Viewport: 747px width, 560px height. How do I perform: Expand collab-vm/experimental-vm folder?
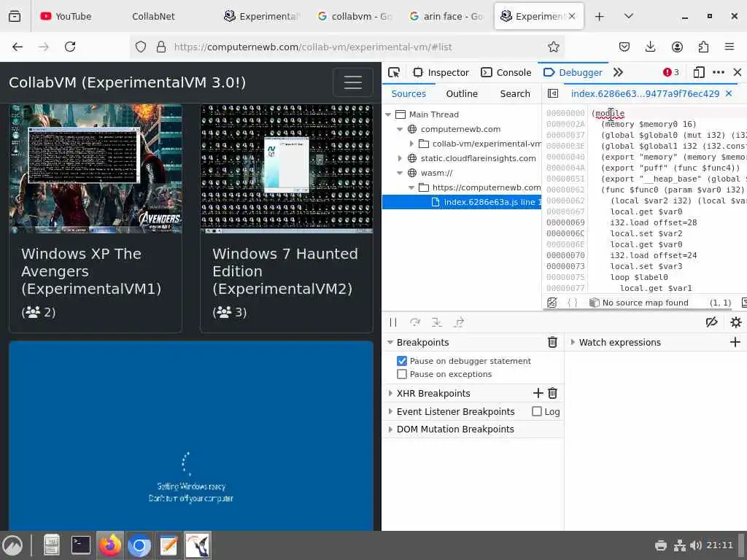(x=411, y=144)
